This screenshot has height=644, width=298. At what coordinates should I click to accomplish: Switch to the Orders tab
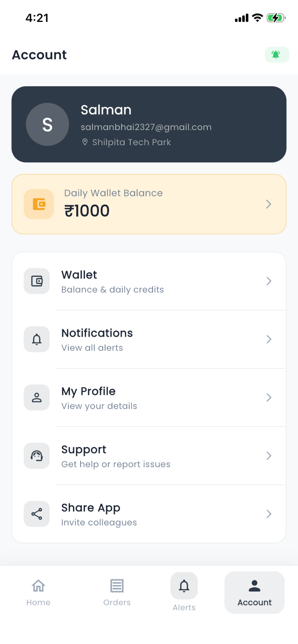point(117,592)
